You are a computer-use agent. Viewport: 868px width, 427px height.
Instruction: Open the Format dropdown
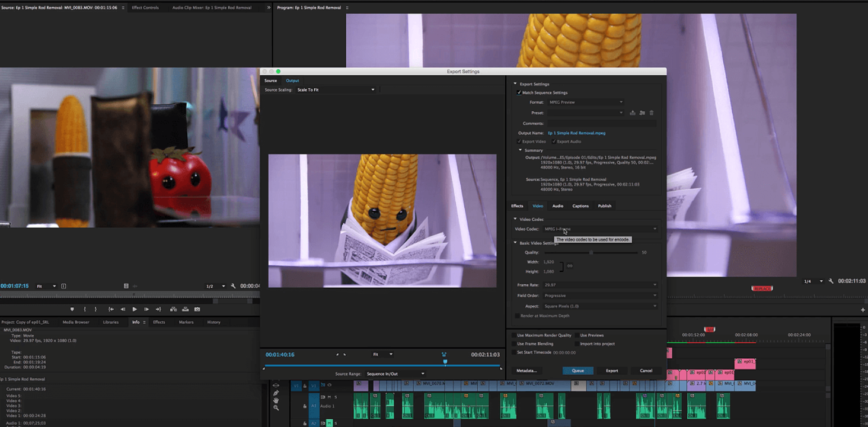pos(586,102)
